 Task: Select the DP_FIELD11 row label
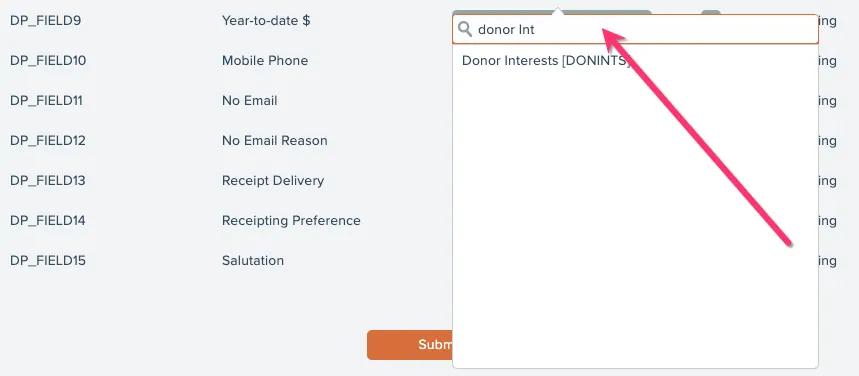coord(46,101)
